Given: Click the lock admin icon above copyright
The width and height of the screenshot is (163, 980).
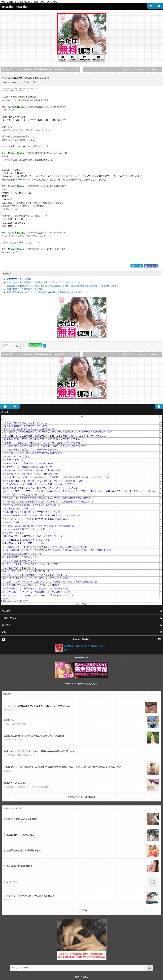Looking at the screenshot, I should tap(4, 639).
